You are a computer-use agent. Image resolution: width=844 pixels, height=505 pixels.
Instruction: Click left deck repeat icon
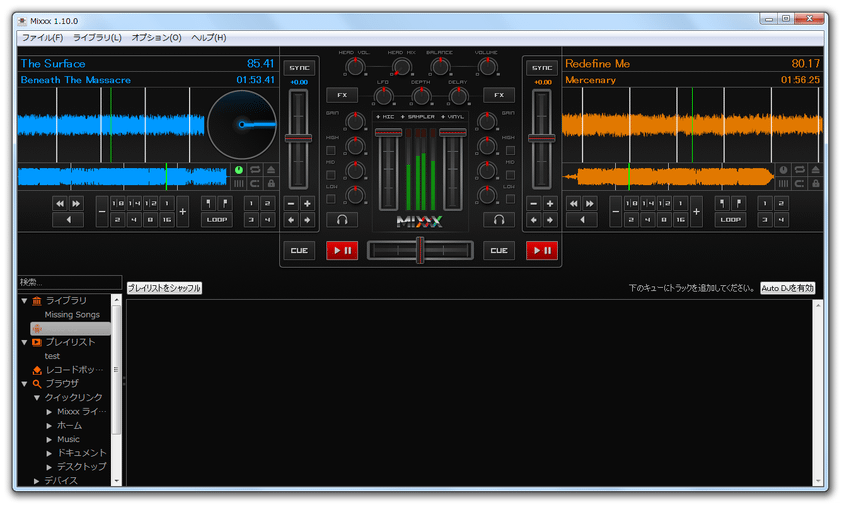[255, 170]
